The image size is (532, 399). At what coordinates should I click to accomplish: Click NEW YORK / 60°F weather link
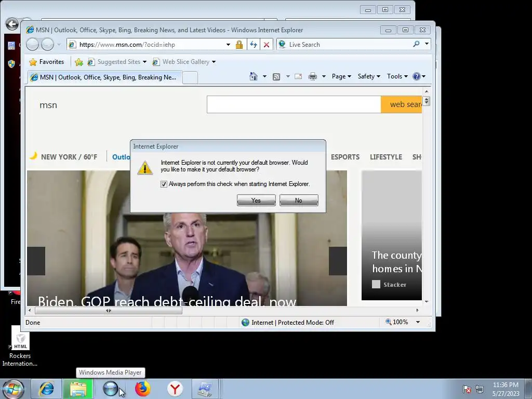69,157
